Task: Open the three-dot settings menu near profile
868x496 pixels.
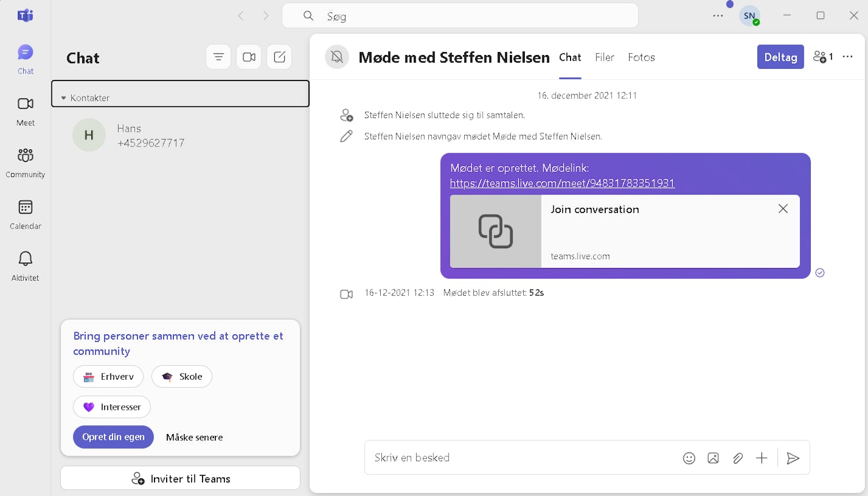Action: [718, 16]
